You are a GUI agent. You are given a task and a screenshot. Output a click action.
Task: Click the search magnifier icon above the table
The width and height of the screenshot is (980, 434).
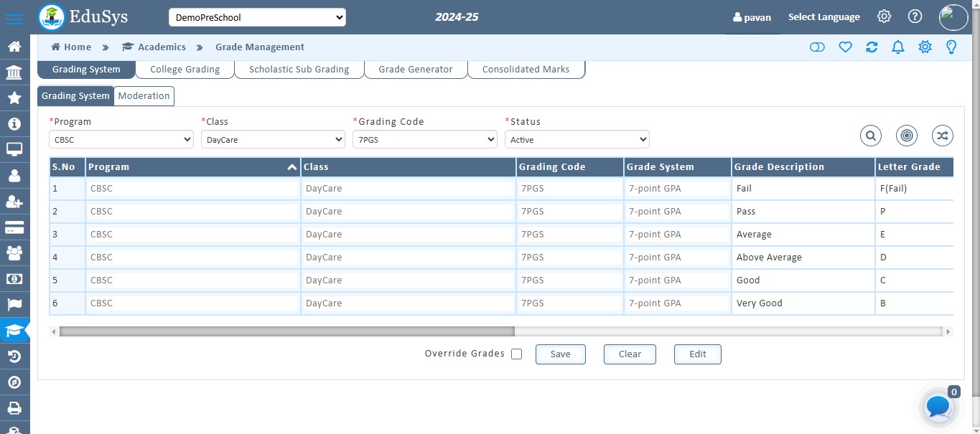[870, 135]
